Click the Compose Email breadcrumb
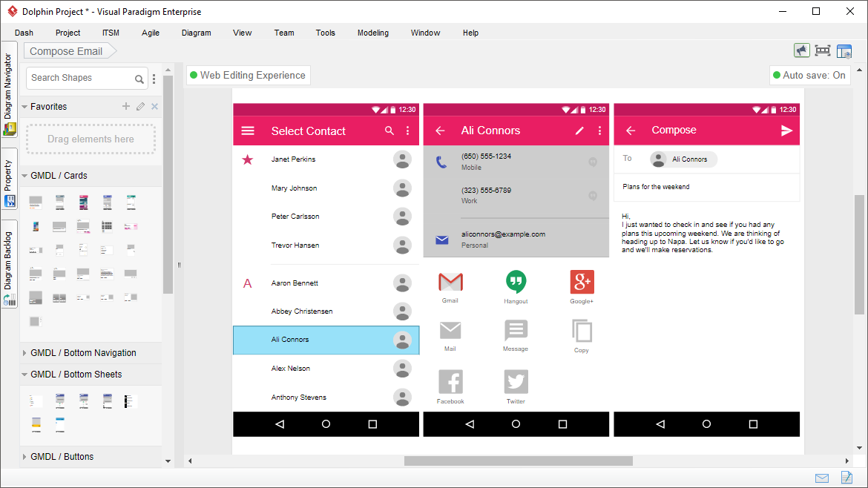The height and width of the screenshot is (488, 868). [x=69, y=51]
